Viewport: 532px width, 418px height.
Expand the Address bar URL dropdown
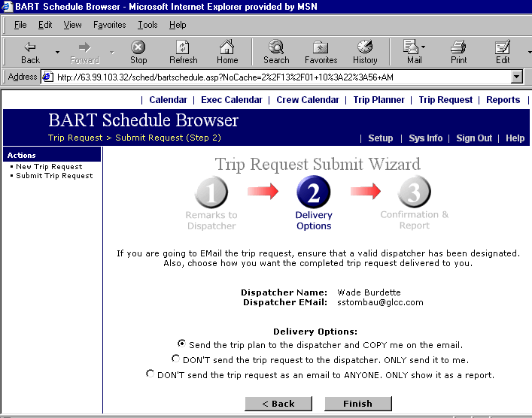coord(516,77)
